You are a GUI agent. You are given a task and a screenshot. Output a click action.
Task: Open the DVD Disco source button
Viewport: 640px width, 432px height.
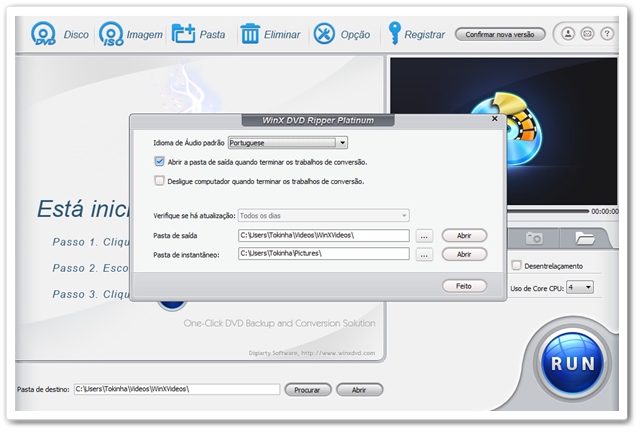(60, 34)
